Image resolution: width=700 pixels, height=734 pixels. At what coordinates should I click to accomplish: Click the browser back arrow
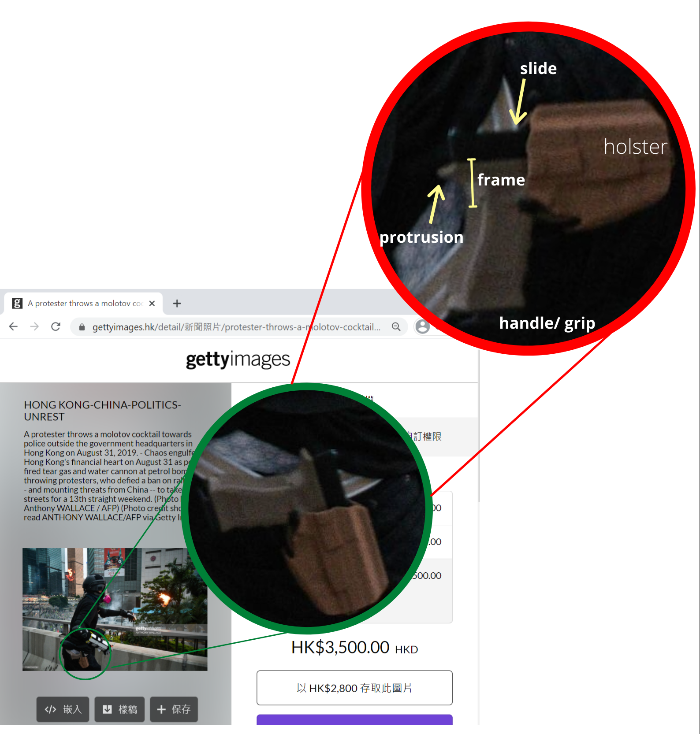pyautogui.click(x=14, y=326)
